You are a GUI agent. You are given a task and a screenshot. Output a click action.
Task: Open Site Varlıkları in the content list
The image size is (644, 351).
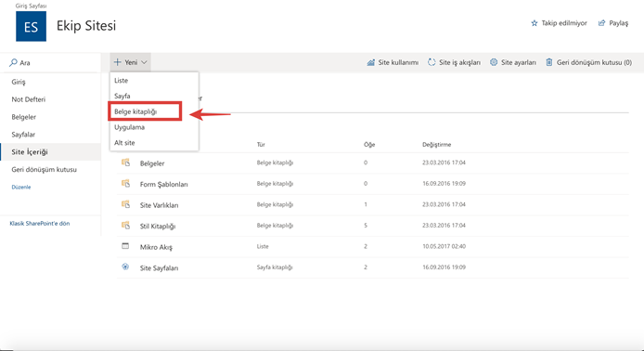[x=159, y=205]
